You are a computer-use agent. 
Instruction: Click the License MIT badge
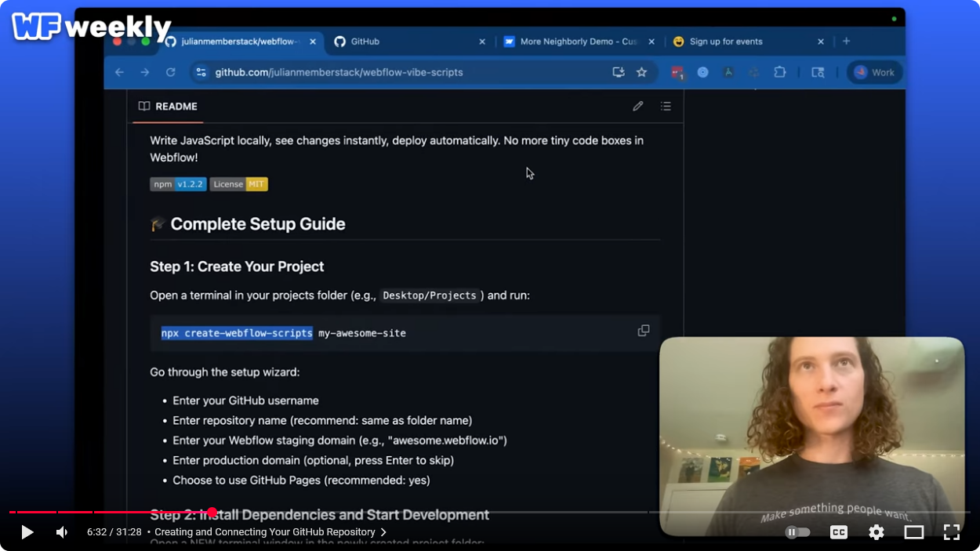click(x=238, y=184)
